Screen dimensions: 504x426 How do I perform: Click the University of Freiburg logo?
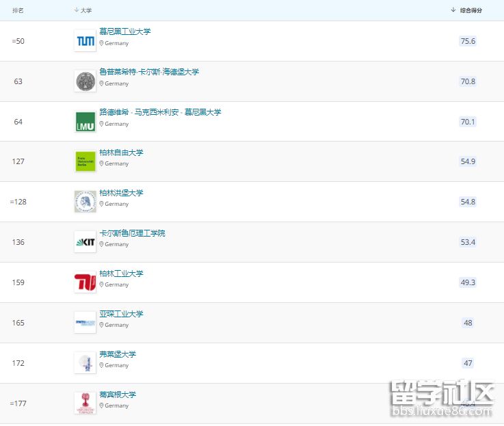point(85,363)
